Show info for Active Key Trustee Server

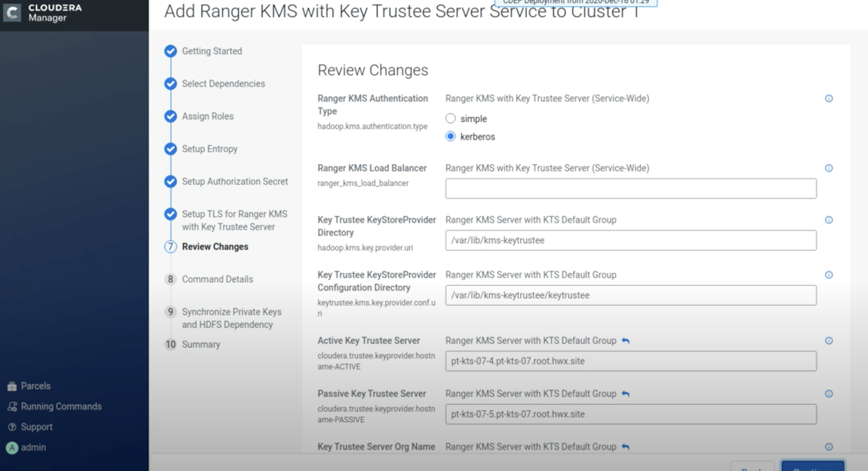pyautogui.click(x=829, y=341)
